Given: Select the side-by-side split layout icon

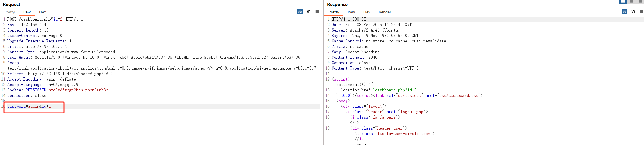Looking at the screenshot, I should [623, 1].
